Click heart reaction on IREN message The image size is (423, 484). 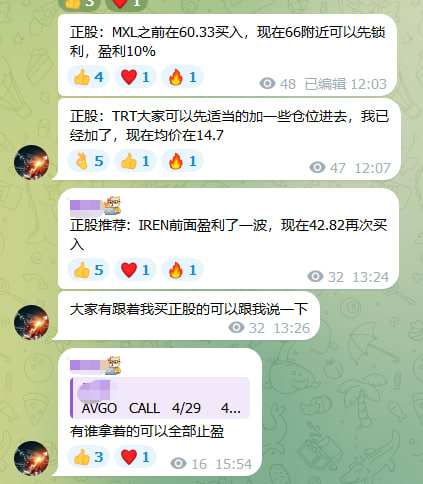tap(135, 270)
